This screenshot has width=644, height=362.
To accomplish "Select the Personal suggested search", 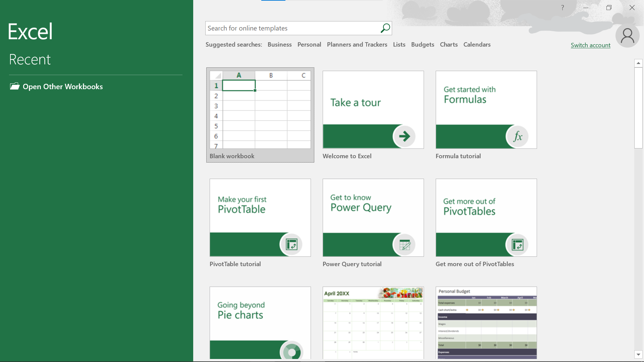I will 309,45.
